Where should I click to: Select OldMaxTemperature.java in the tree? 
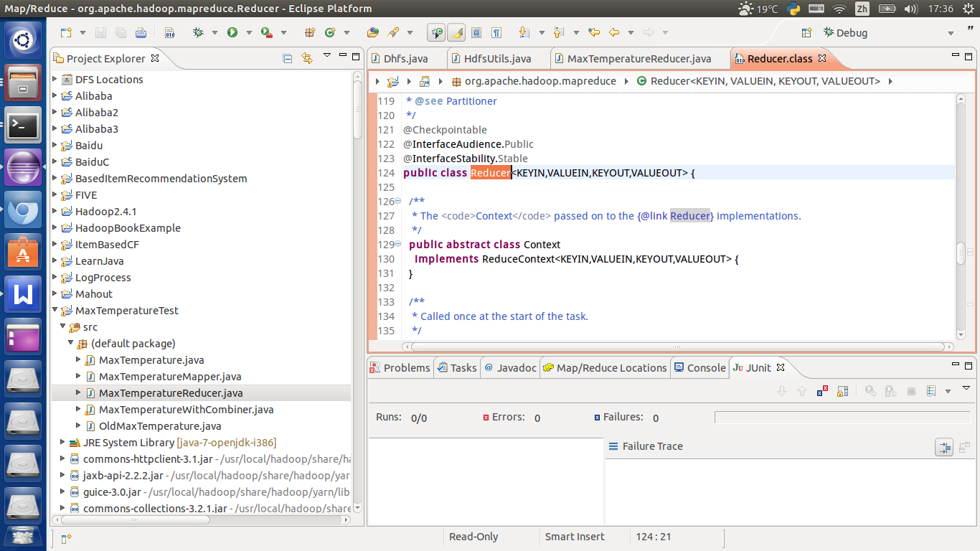[160, 426]
